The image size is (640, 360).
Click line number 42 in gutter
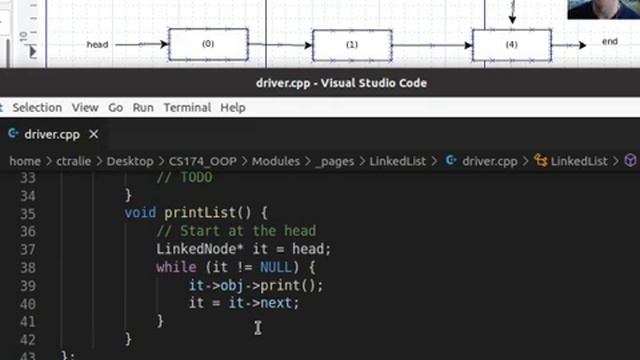tap(28, 340)
